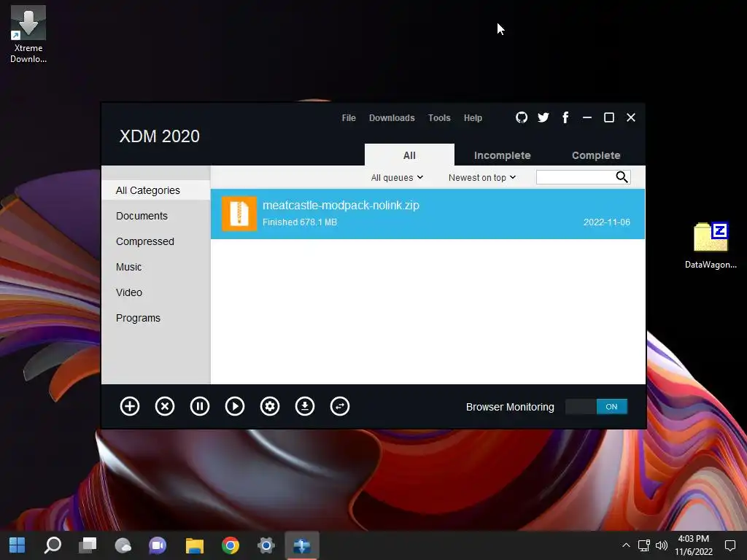Open the notification center icon
Screen dimensions: 747x560
coord(729,545)
